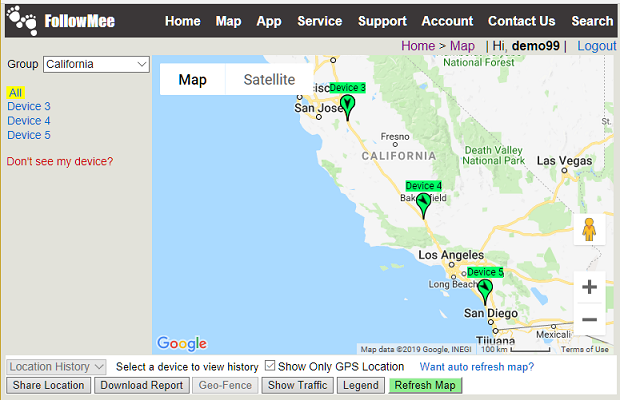Zoom in the map with plus button

(x=589, y=287)
